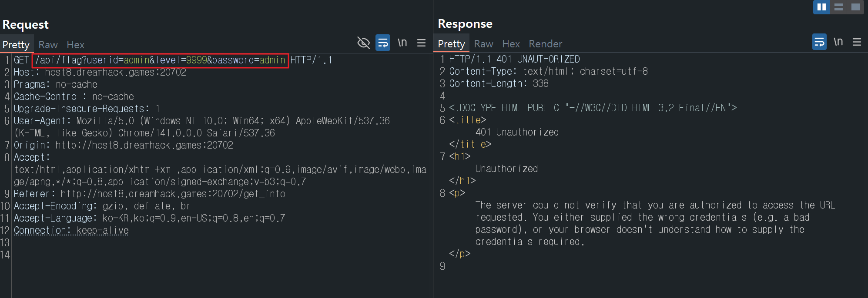Show non-printable \n characters in Request
868x298 pixels.
402,43
